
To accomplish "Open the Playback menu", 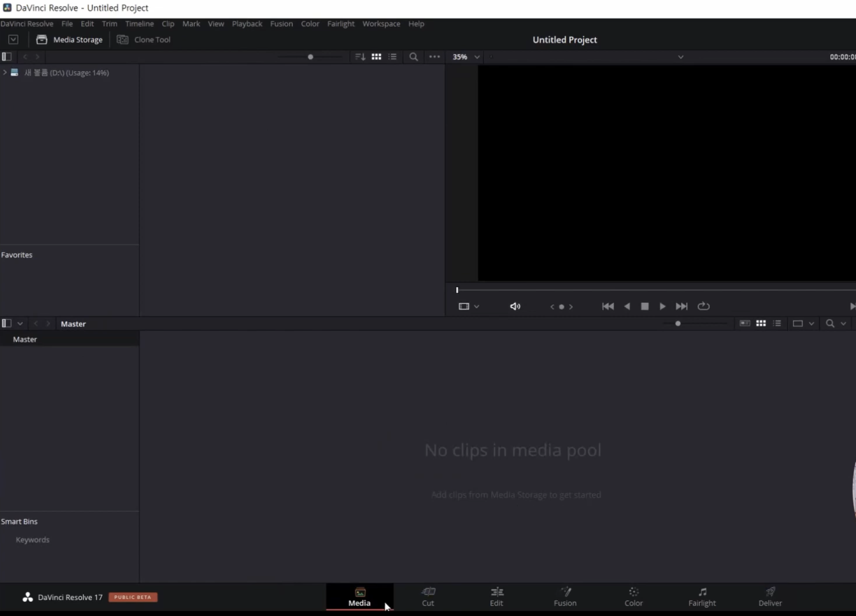I will pyautogui.click(x=247, y=24).
